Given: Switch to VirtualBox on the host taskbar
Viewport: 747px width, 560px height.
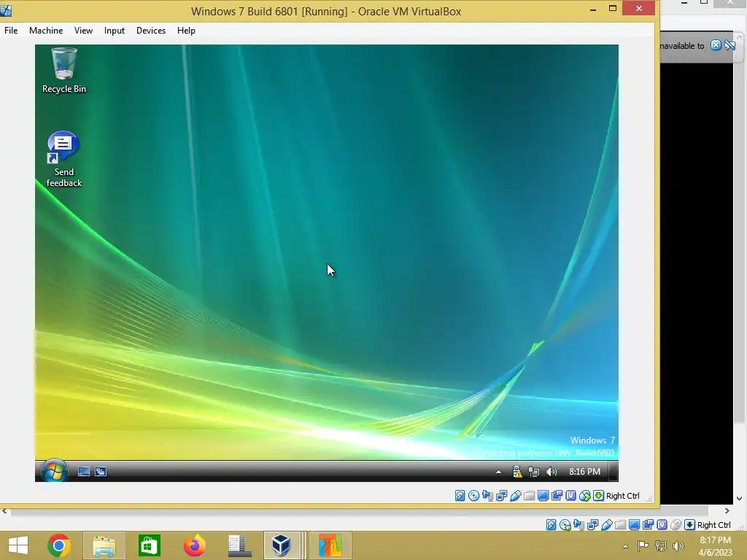Looking at the screenshot, I should coord(282,545).
